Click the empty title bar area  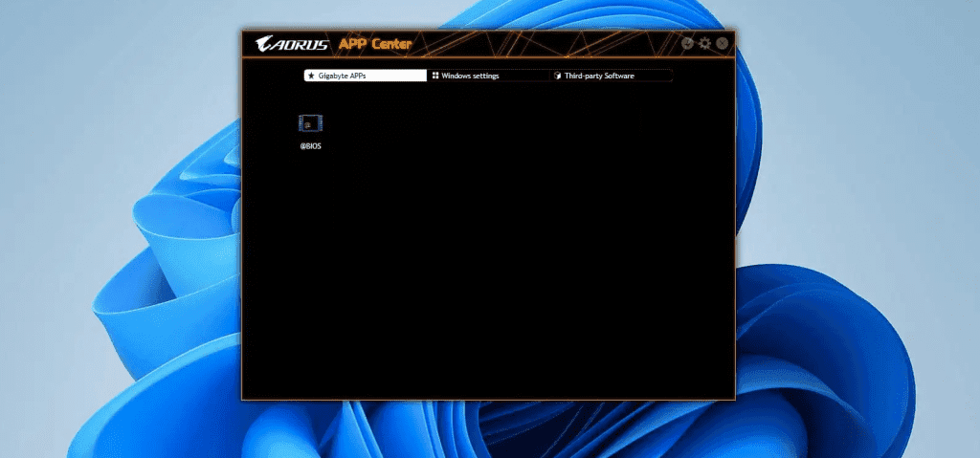point(555,44)
